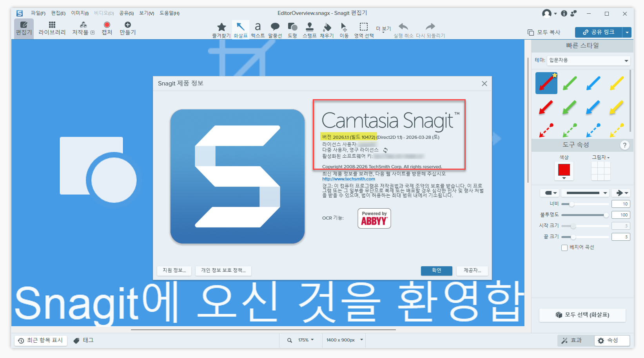
Task: Open the 도움말(H) menu
Action: point(169,13)
